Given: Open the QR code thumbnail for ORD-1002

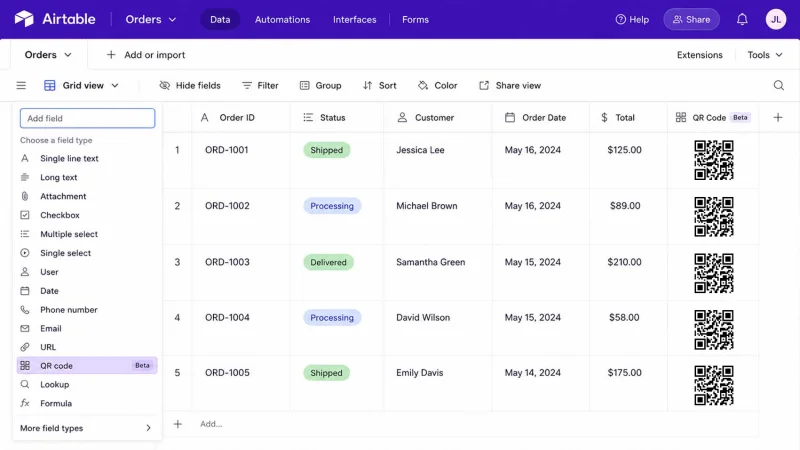Looking at the screenshot, I should (713, 216).
